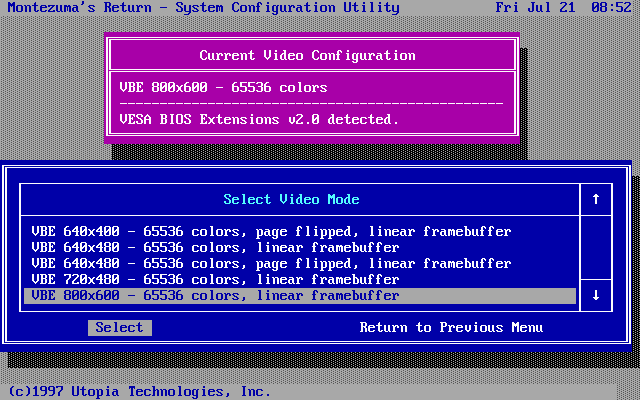Click the Current Video Configuration title
The width and height of the screenshot is (640, 400).
click(x=307, y=56)
